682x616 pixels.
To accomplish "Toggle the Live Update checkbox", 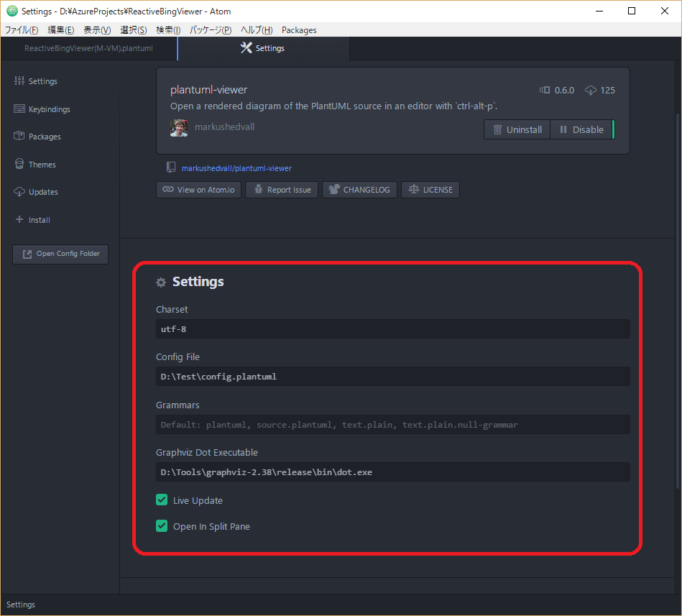I will 162,500.
